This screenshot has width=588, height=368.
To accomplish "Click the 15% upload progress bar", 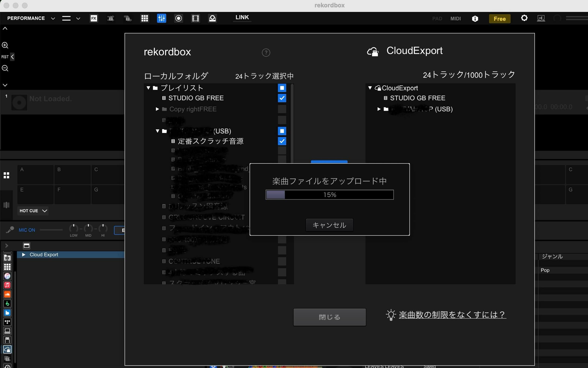I will tap(330, 195).
